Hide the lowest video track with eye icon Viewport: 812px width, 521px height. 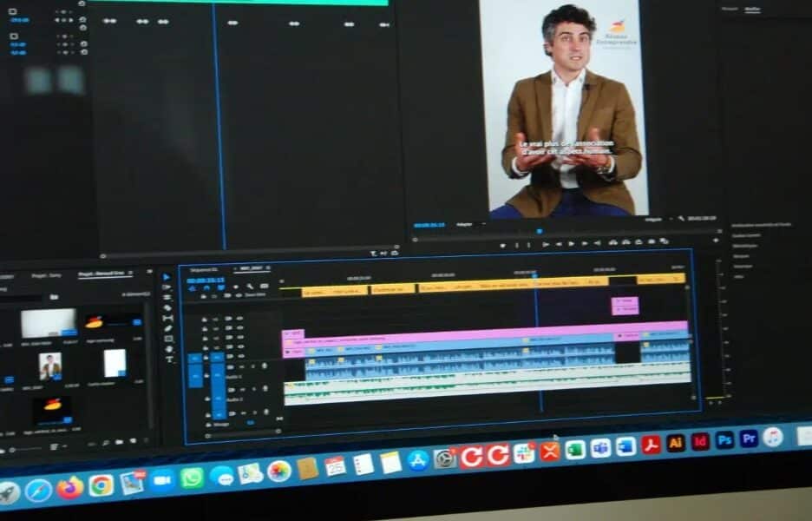coord(241,356)
